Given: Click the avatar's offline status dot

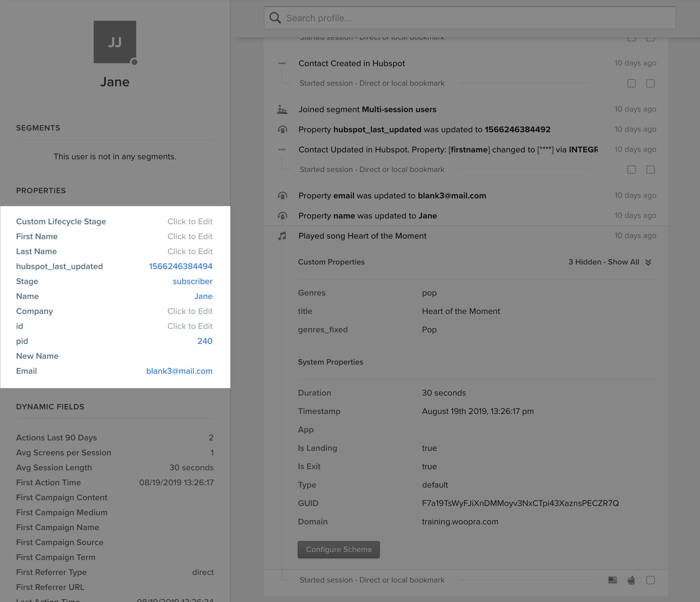Looking at the screenshot, I should (x=134, y=62).
